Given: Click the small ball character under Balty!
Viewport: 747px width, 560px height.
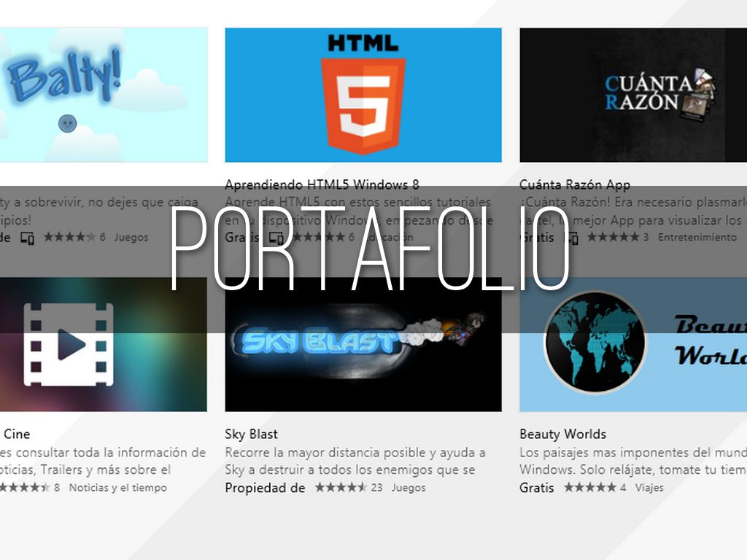Looking at the screenshot, I should coord(67,123).
